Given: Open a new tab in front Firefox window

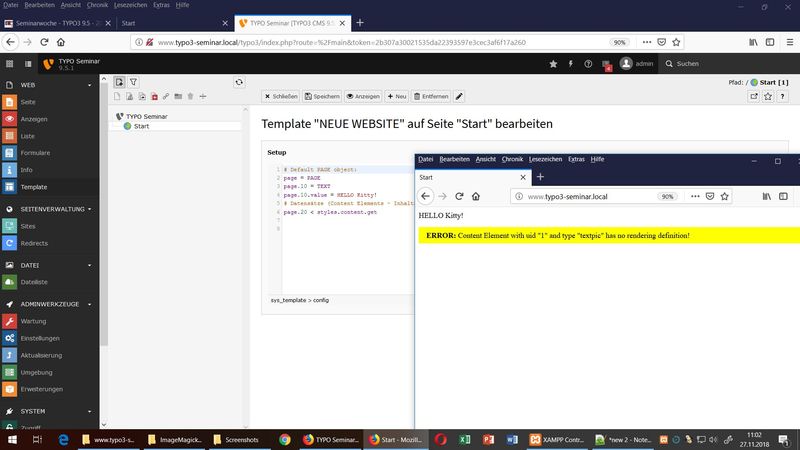Looking at the screenshot, I should pyautogui.click(x=540, y=177).
